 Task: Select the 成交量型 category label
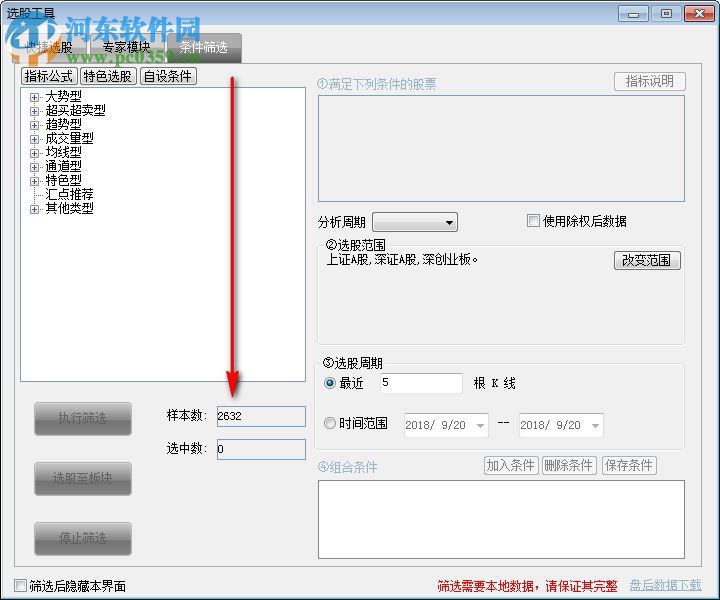pos(69,138)
